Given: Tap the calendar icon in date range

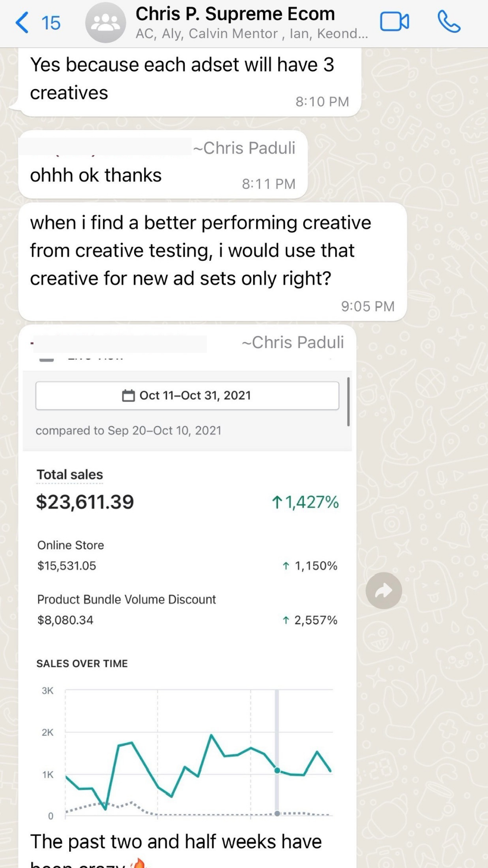Looking at the screenshot, I should 128,396.
